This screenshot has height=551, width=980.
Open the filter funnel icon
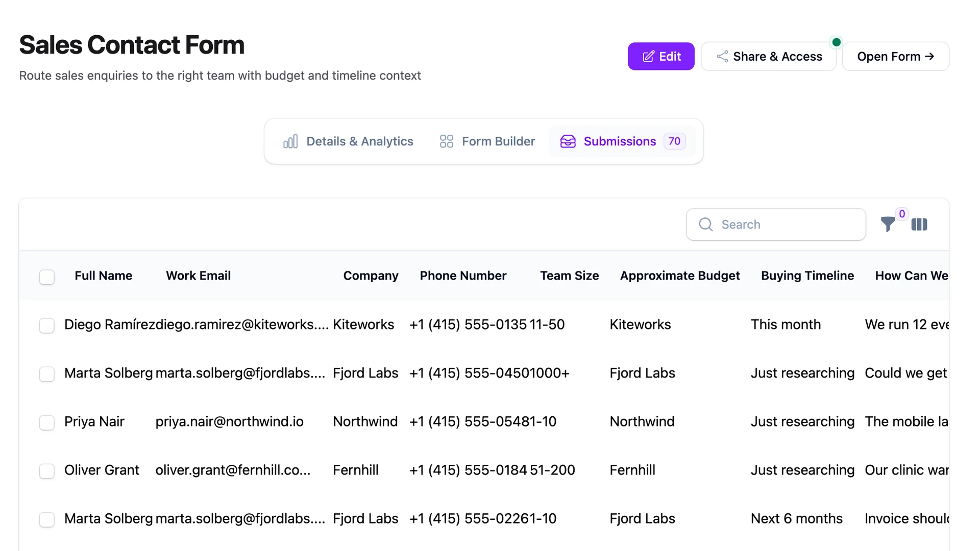click(x=888, y=224)
